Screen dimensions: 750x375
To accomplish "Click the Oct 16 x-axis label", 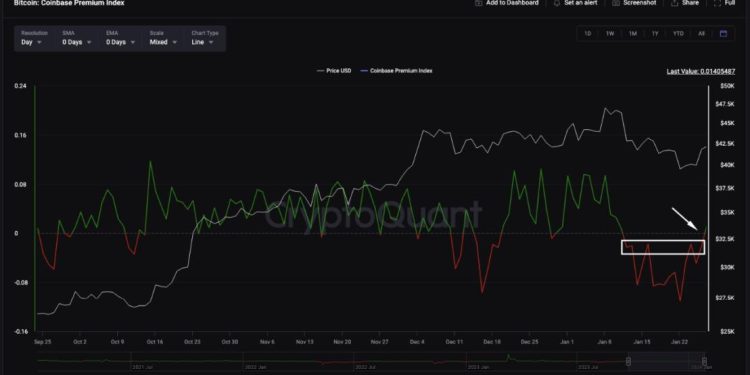I will (154, 342).
